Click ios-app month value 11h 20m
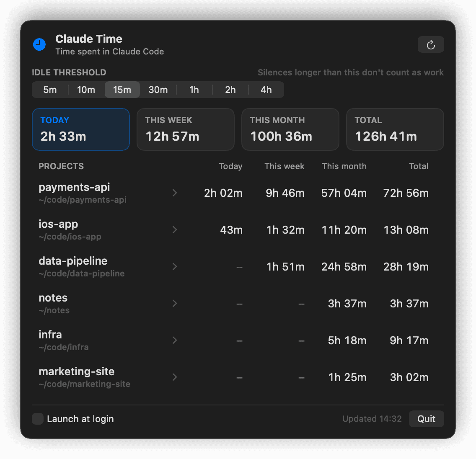The height and width of the screenshot is (459, 476). 344,230
